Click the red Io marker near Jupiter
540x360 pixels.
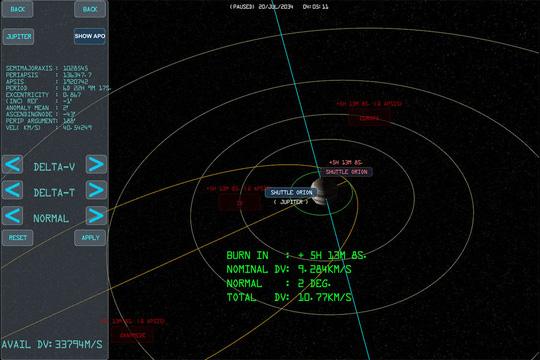(240, 203)
